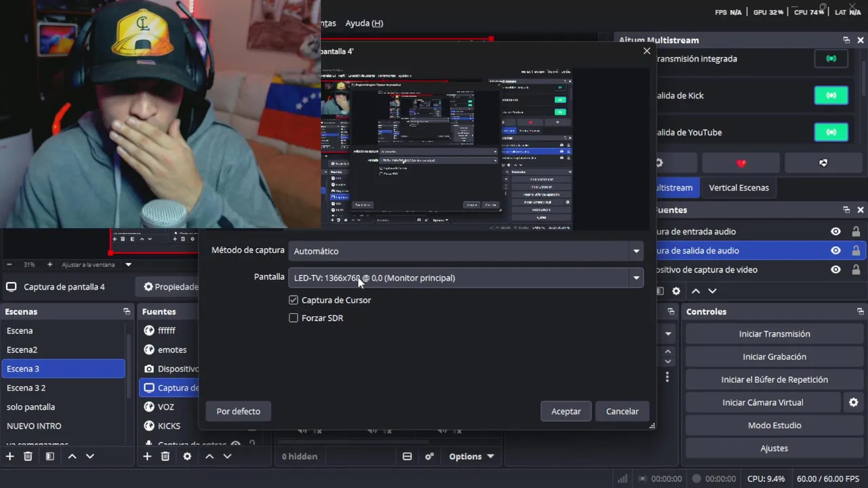
Task: Unlock the salida de audio source lock icon
Action: click(x=856, y=250)
